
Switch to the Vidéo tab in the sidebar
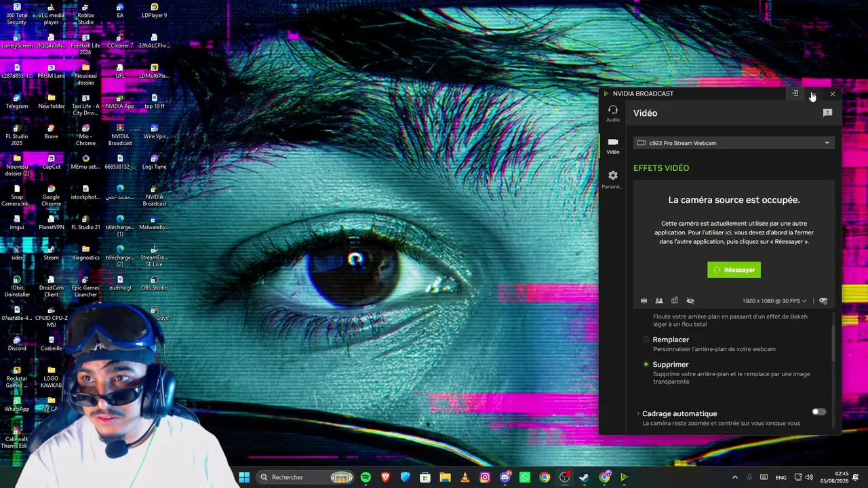coord(613,146)
